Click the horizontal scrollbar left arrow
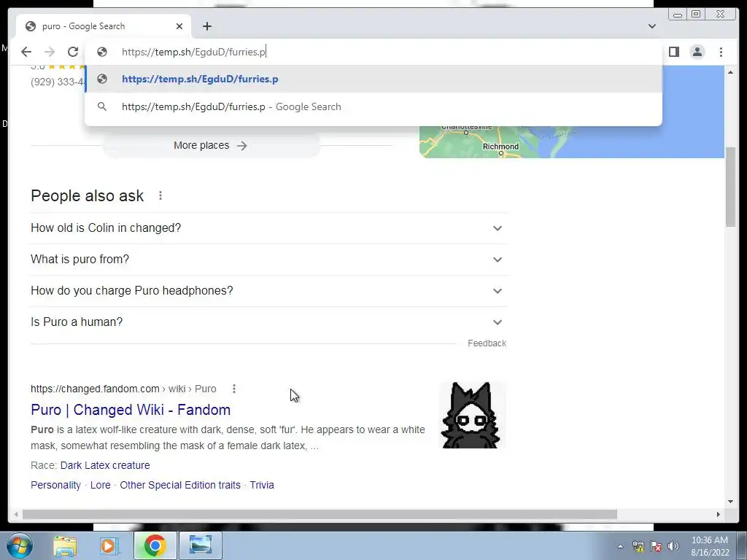Image resolution: width=747 pixels, height=560 pixels. [x=16, y=514]
